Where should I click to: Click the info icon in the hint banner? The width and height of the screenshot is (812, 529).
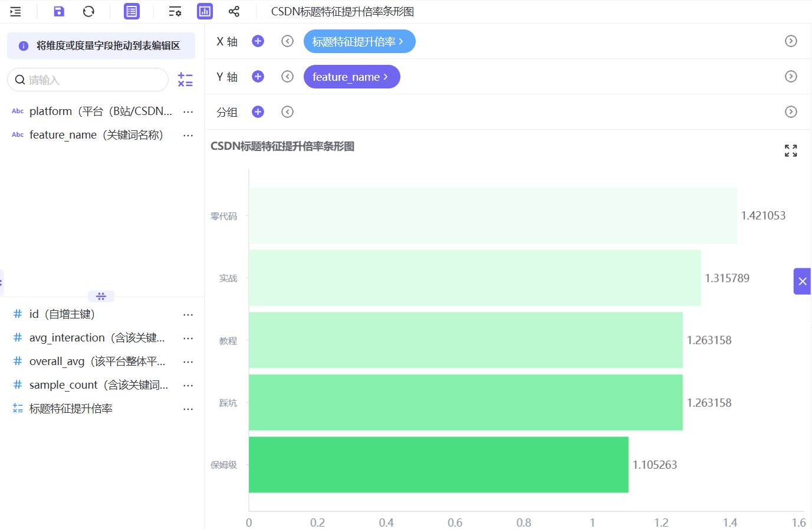24,46
